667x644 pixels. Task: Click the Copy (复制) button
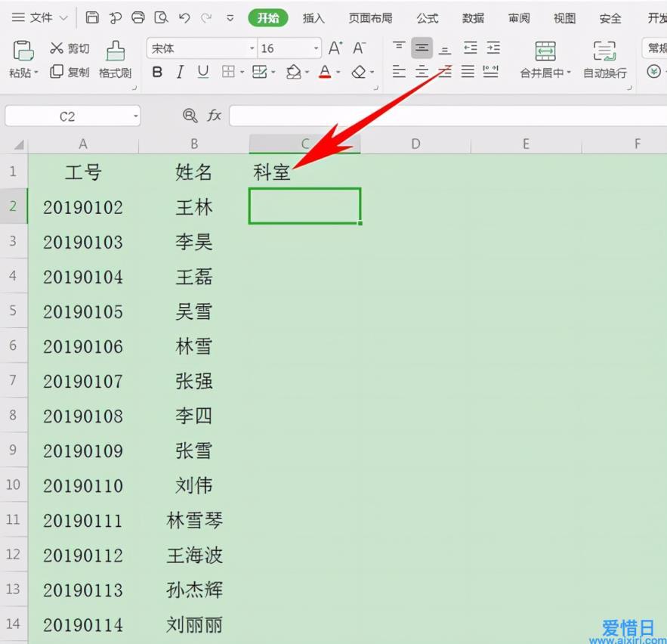coord(69,72)
